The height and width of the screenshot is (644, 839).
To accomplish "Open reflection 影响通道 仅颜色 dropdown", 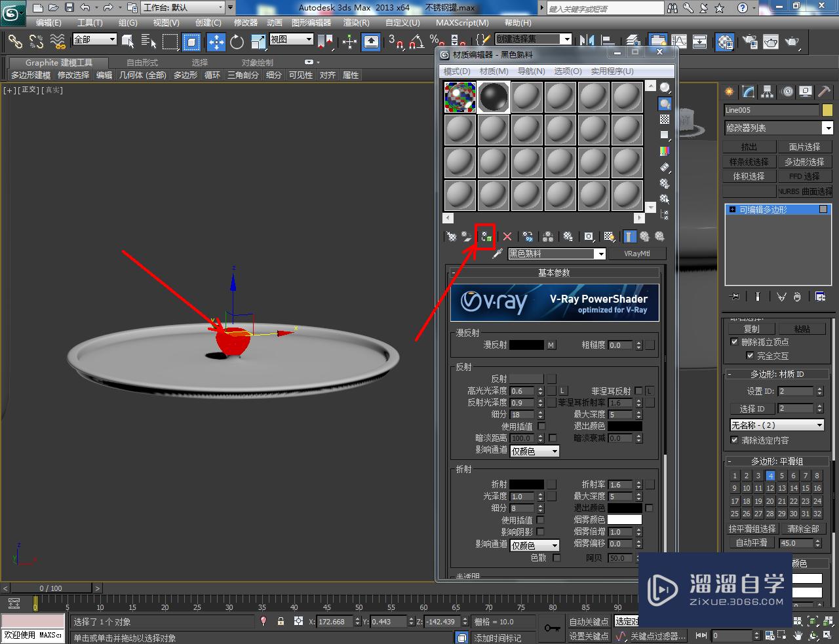I will [534, 451].
